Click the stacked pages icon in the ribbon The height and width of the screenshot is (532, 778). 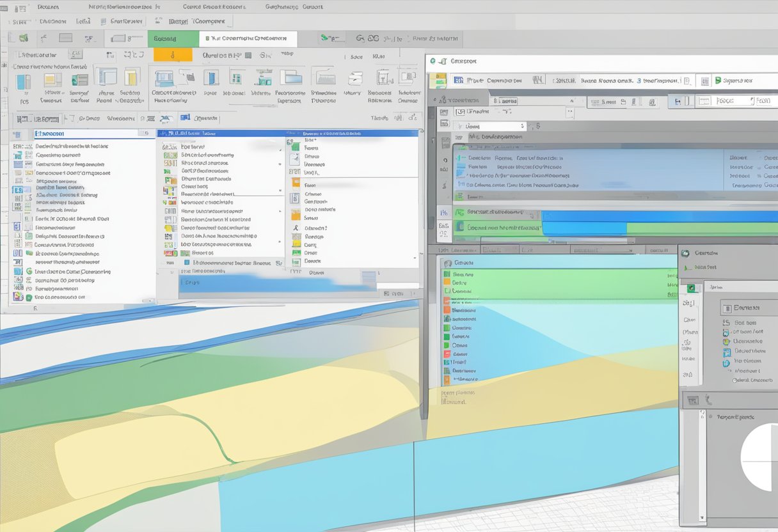(356, 79)
